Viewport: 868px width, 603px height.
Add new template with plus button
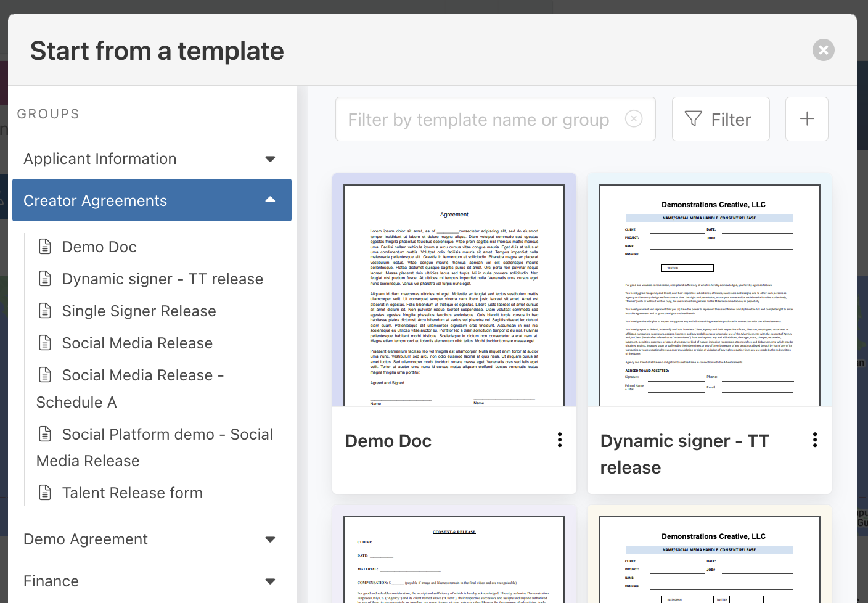pos(807,119)
